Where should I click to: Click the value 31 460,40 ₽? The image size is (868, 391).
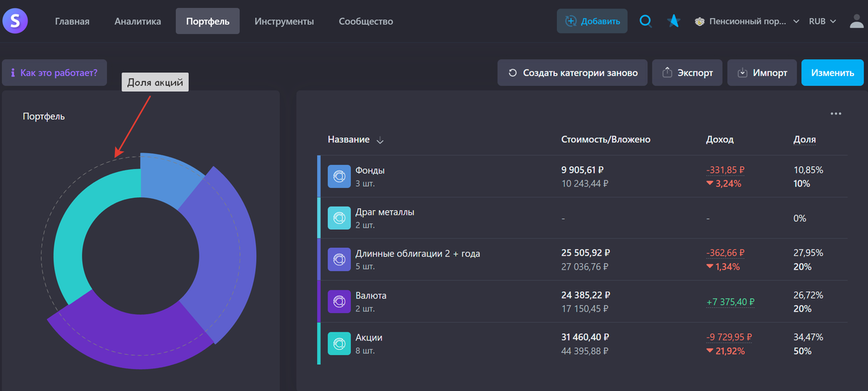585,338
